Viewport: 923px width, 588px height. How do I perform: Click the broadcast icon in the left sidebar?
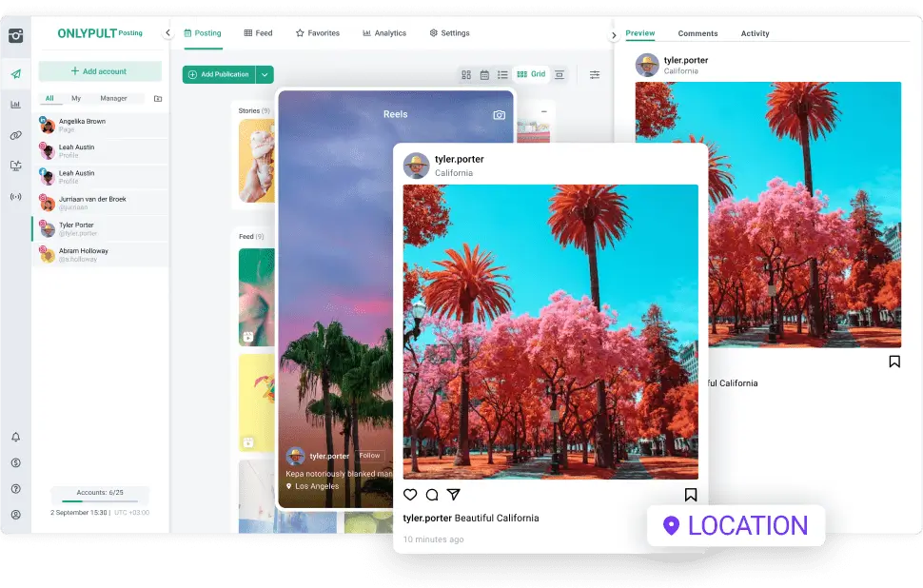[x=14, y=197]
